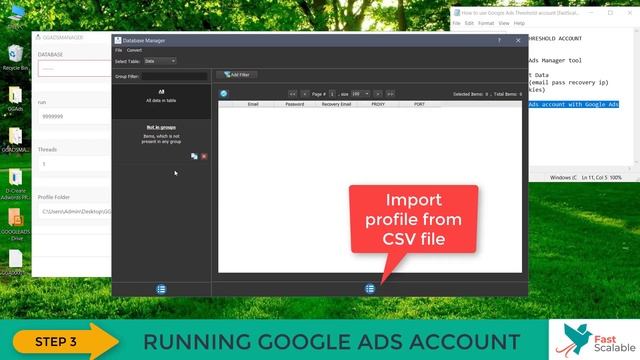The width and height of the screenshot is (640, 360).
Task: Open the Help menu in Notepad
Action: point(519,23)
